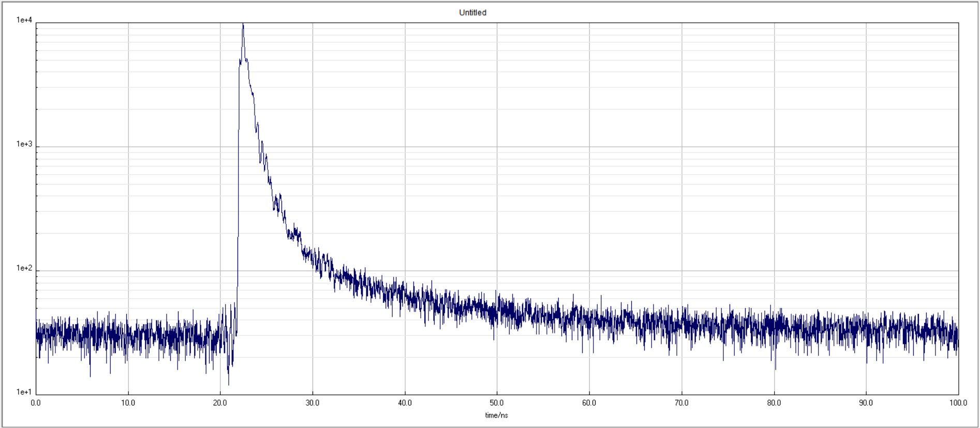980x428 pixels.
Task: Click the 0.0 x-axis tick label
Action: (x=36, y=403)
